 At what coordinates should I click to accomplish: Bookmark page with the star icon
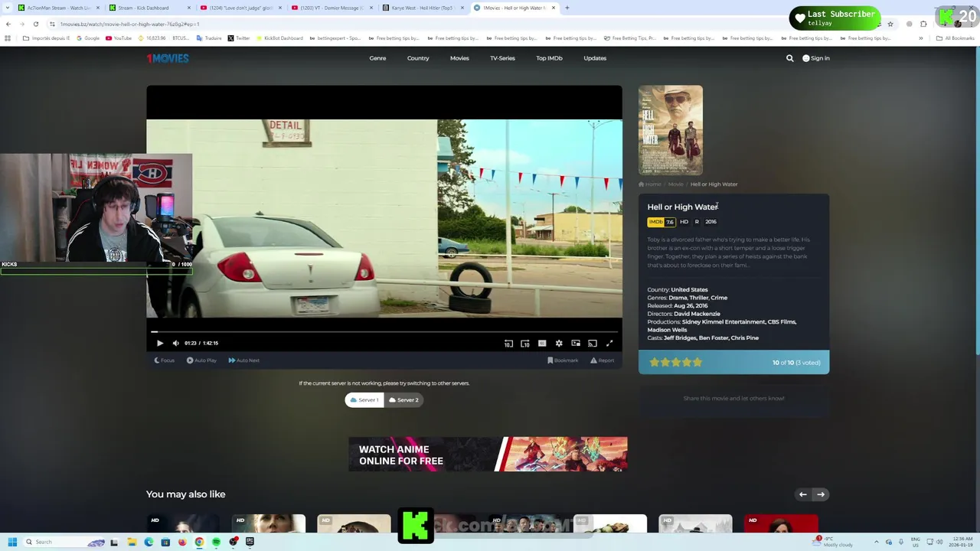point(890,24)
